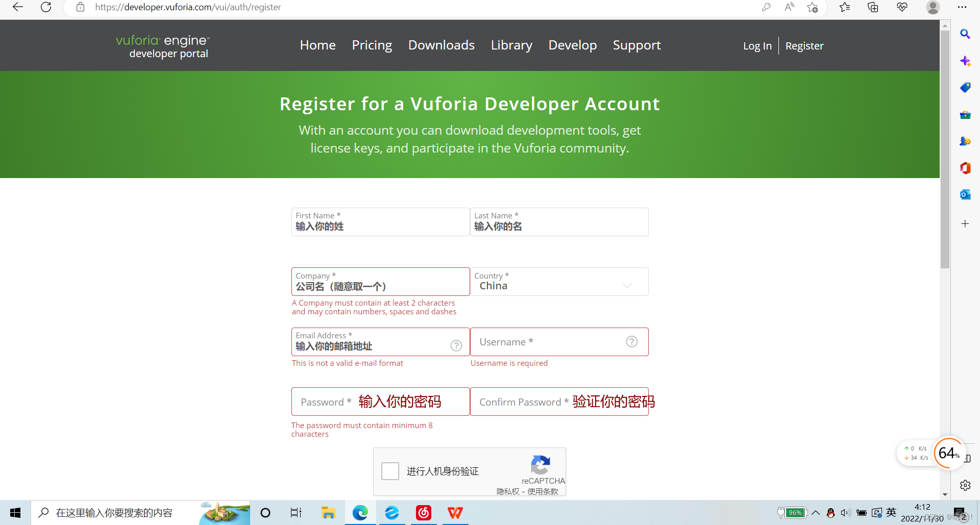Add page to favorites star icon
The height and width of the screenshot is (525, 980).
[x=813, y=7]
